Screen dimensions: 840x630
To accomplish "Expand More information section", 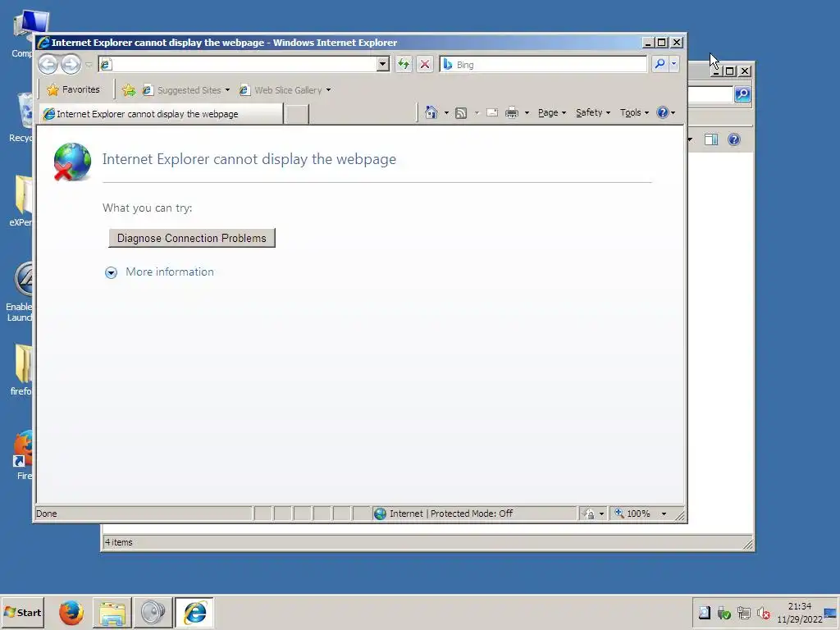I will 159,272.
